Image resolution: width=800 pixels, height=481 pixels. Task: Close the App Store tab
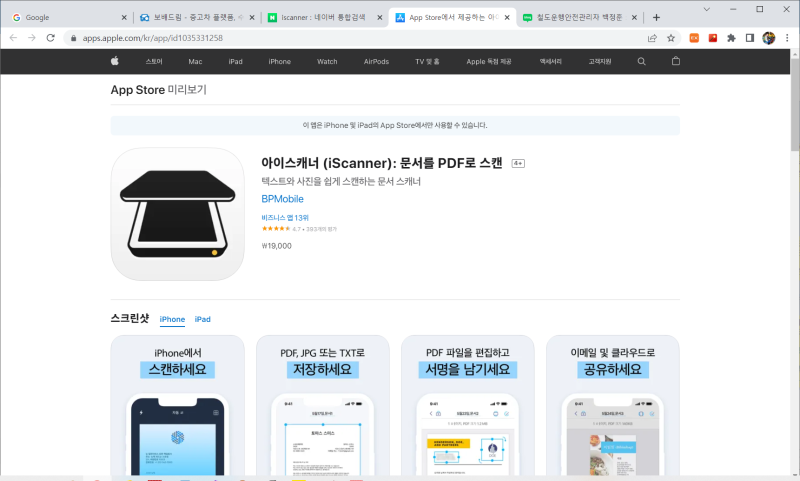coord(507,17)
